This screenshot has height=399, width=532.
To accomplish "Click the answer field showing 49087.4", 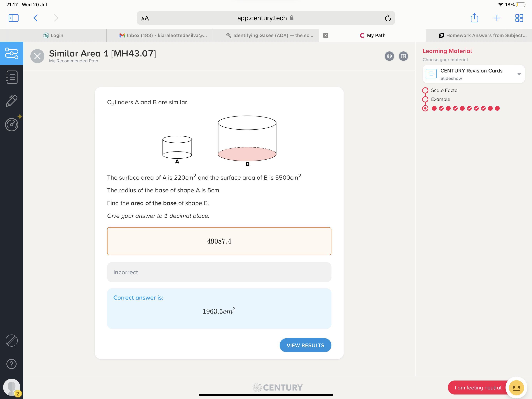I will point(219,241).
